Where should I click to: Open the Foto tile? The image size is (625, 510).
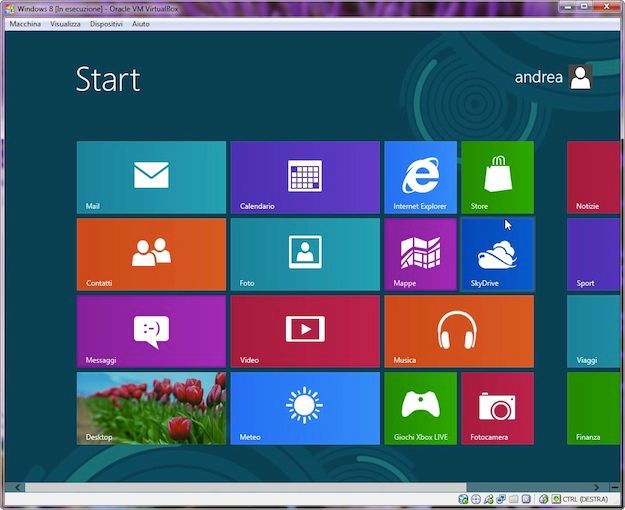[x=305, y=254]
